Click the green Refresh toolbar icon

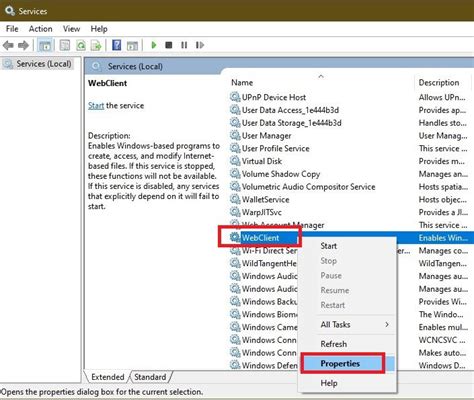point(81,45)
